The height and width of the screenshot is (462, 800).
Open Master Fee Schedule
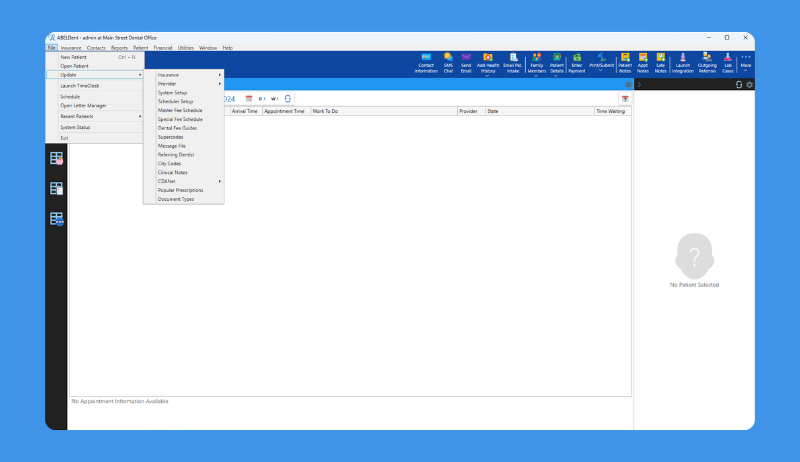coord(184,110)
